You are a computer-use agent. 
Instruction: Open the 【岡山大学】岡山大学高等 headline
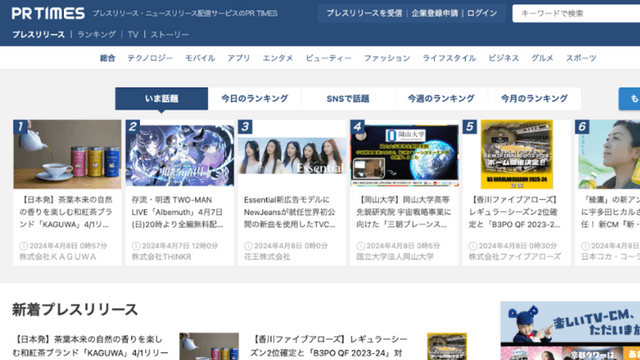pos(403,212)
